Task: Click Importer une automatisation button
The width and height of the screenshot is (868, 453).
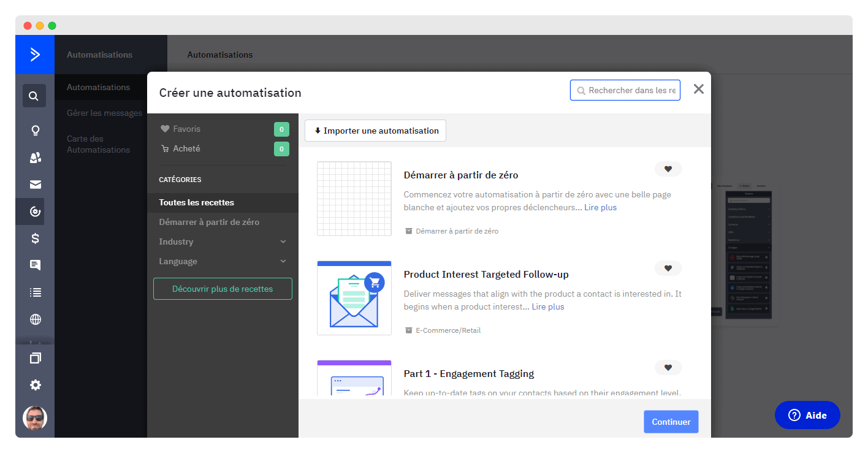Action: (x=375, y=131)
